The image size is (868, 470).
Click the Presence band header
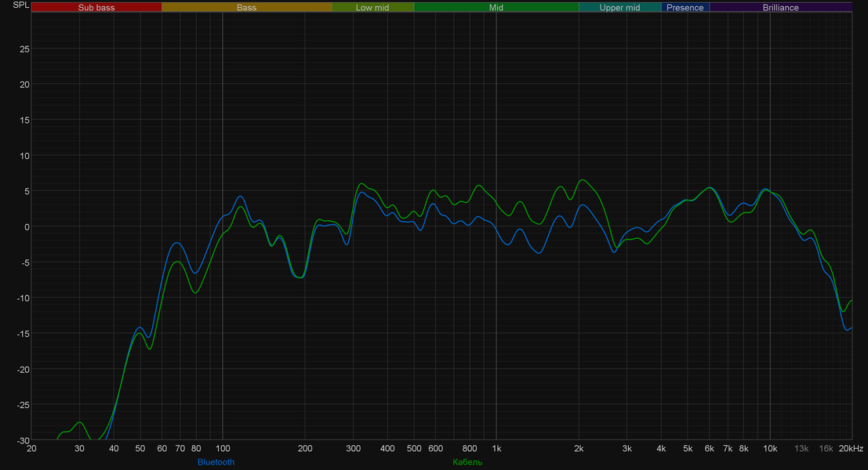685,7
